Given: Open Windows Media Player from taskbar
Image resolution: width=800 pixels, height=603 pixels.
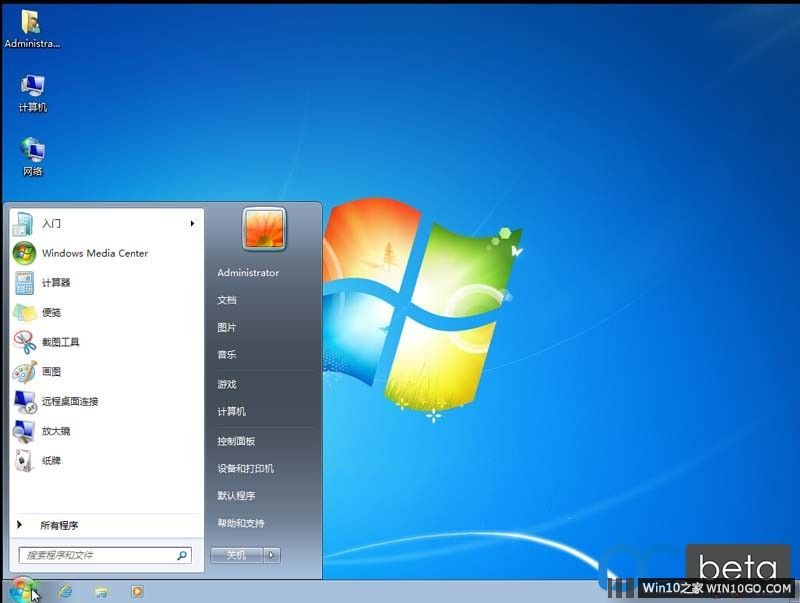Looking at the screenshot, I should (137, 591).
